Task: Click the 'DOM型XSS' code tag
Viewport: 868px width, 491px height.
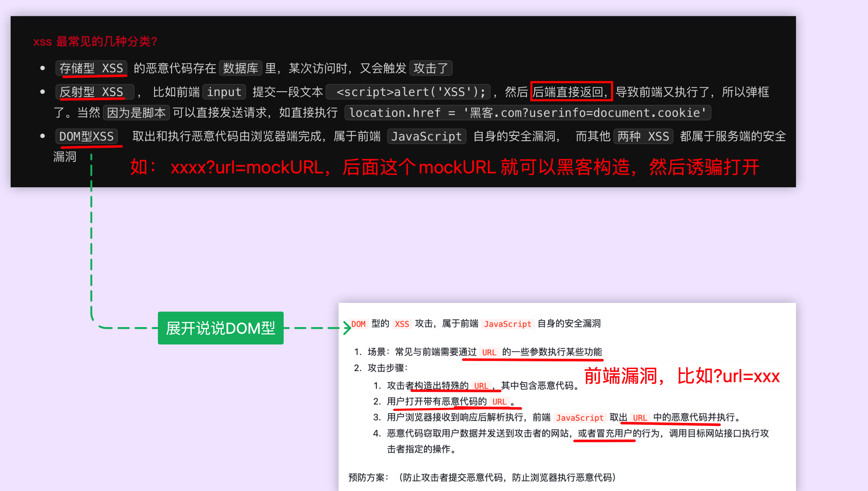Action: 87,136
